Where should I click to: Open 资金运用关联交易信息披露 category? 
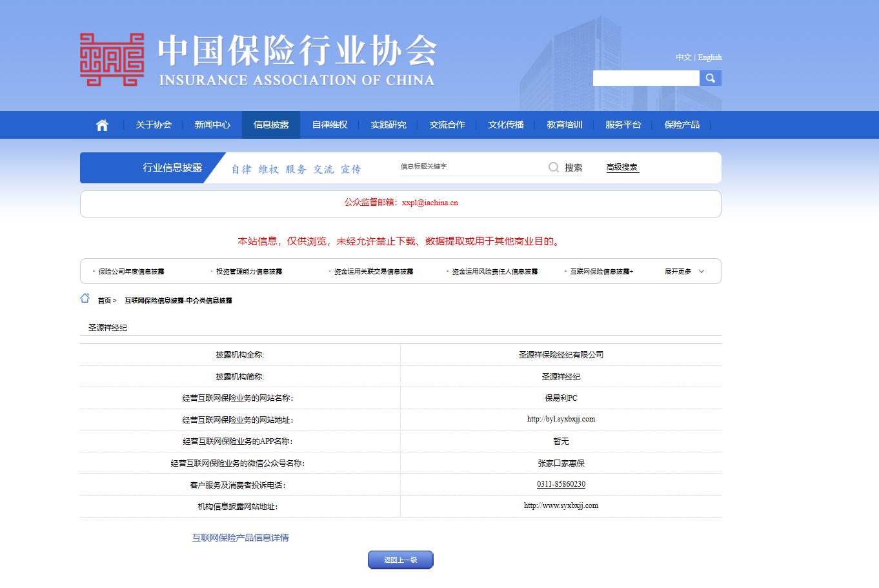(374, 272)
